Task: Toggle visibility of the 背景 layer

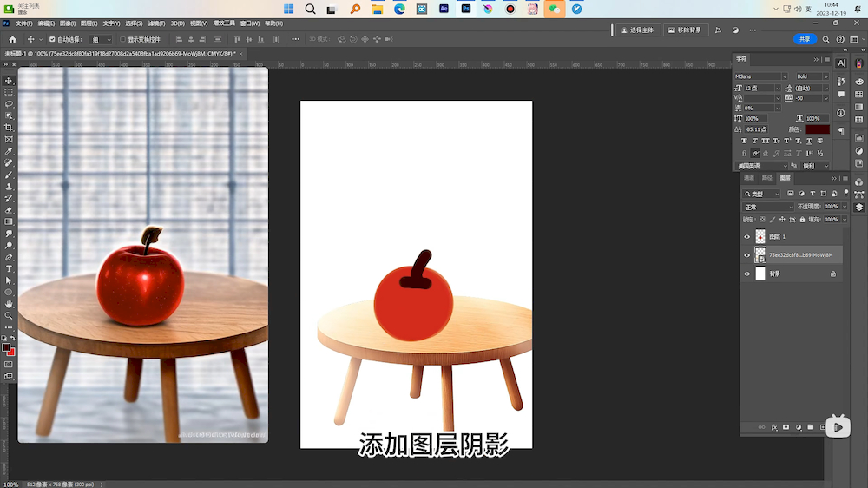Action: (x=746, y=274)
